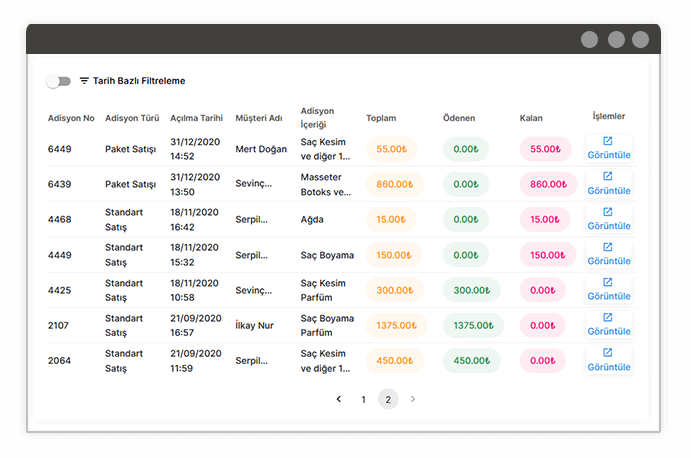Click the Adisyon İçeriği column header
The width and height of the screenshot is (691, 458).
point(317,118)
